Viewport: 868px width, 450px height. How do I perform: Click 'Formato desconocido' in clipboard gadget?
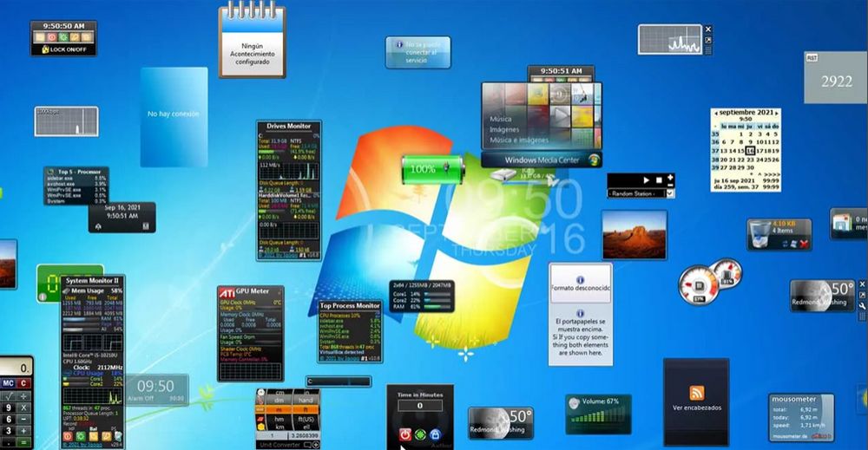click(x=581, y=288)
